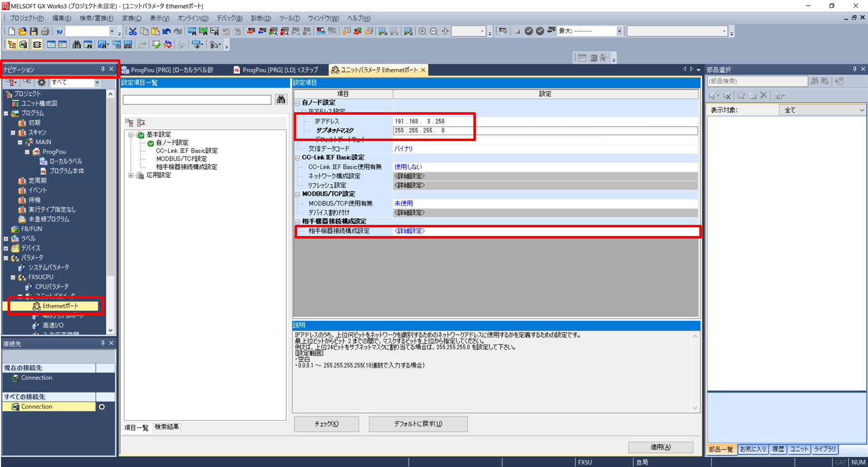Click binoculars button beside setting item search
Screen dimensions: 868x467
[x=281, y=99]
